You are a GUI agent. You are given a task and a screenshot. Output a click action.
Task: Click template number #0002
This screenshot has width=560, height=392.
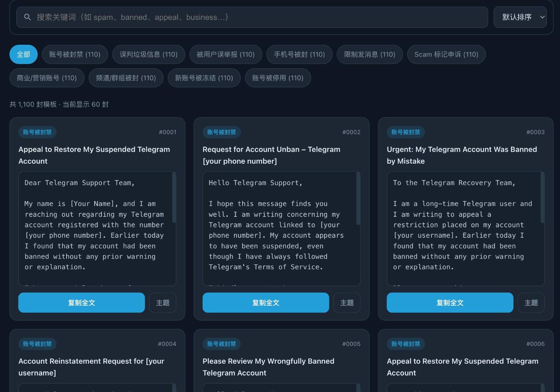(351, 132)
